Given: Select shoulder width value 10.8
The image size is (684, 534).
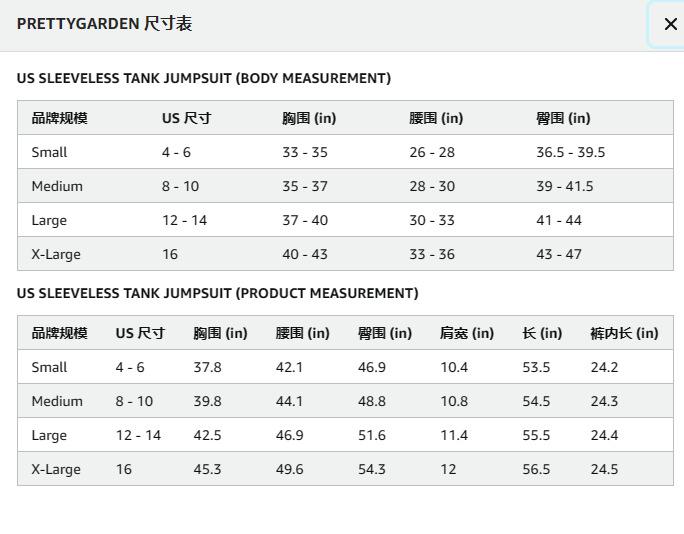Looking at the screenshot, I should [x=454, y=401].
